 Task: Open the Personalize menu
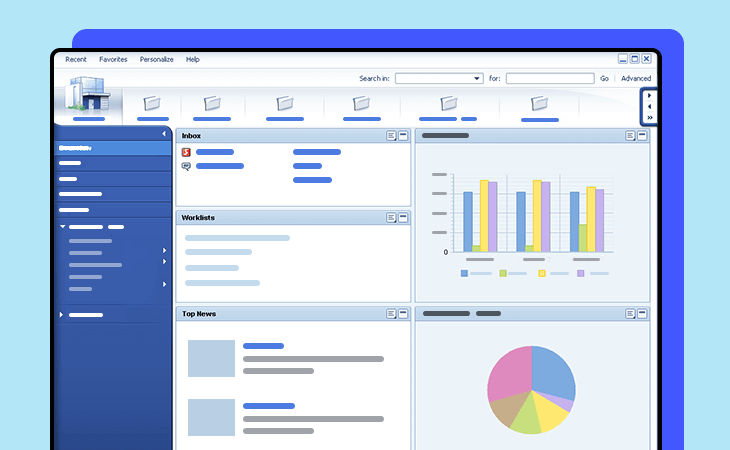coord(156,60)
